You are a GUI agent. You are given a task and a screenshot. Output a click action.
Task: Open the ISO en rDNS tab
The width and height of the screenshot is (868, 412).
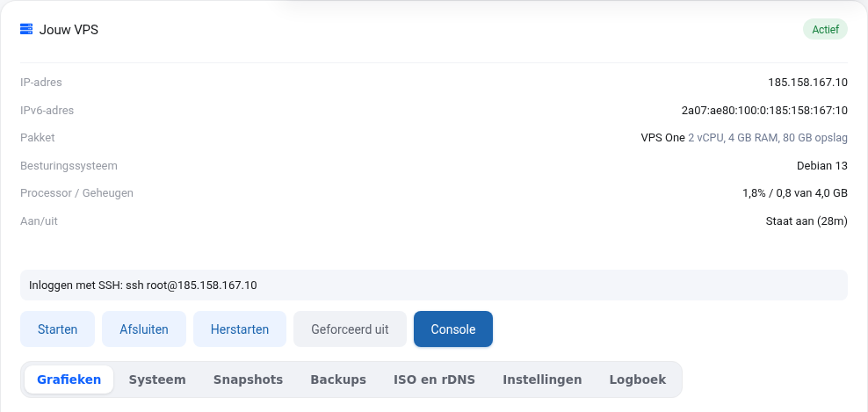click(x=434, y=379)
